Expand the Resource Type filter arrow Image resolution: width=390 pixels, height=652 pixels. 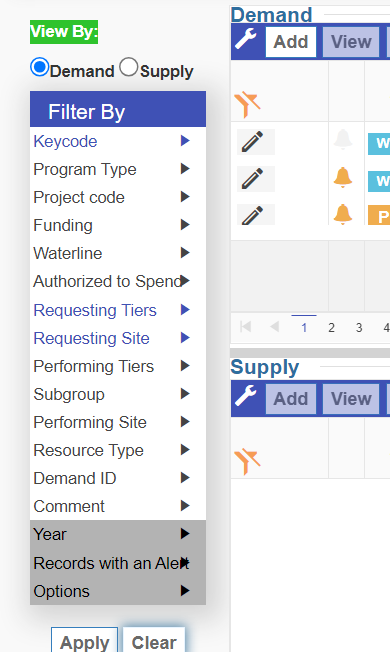point(185,449)
